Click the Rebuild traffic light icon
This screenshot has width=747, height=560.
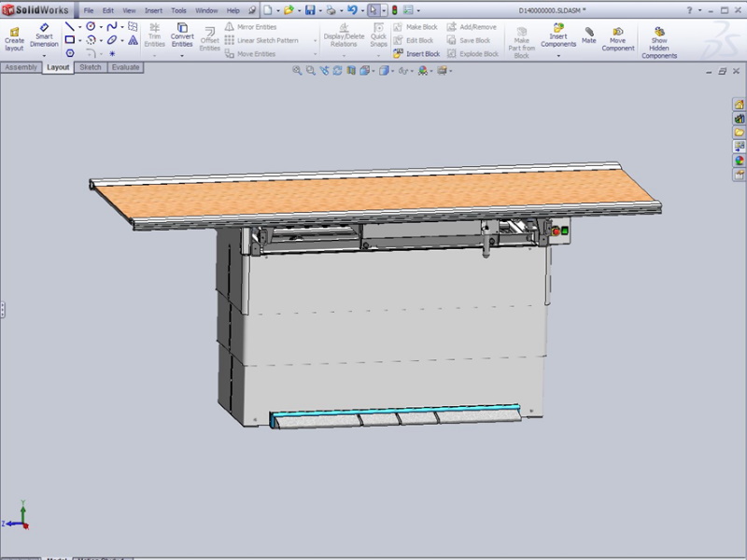[395, 10]
